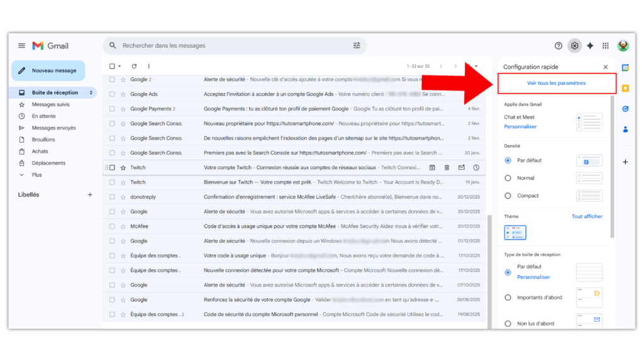Open the help question mark icon
The width and height of the screenshot is (644, 362).
(558, 46)
